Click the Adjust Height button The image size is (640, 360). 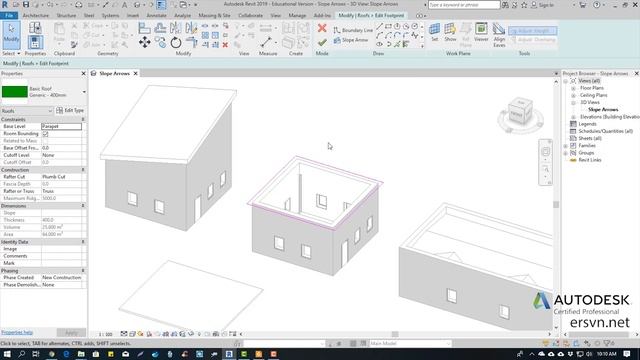click(x=532, y=31)
